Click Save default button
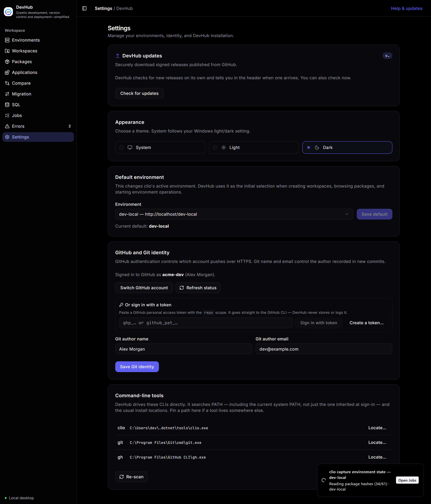The height and width of the screenshot is (504, 431). (x=374, y=214)
